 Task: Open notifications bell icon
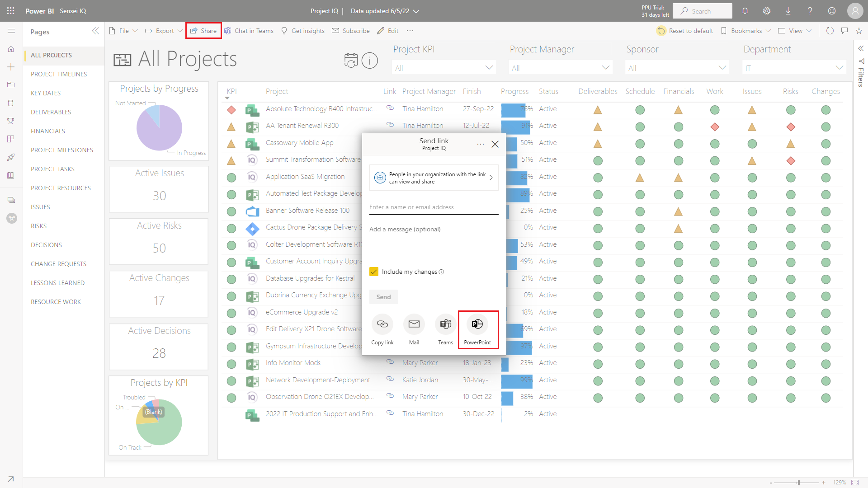pyautogui.click(x=745, y=11)
